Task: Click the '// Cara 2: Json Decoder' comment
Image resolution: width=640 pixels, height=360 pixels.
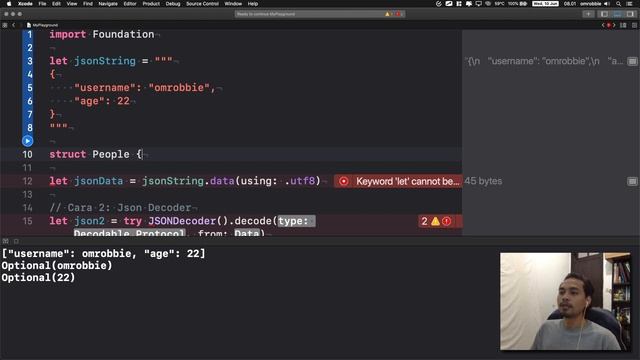Action: click(x=120, y=208)
